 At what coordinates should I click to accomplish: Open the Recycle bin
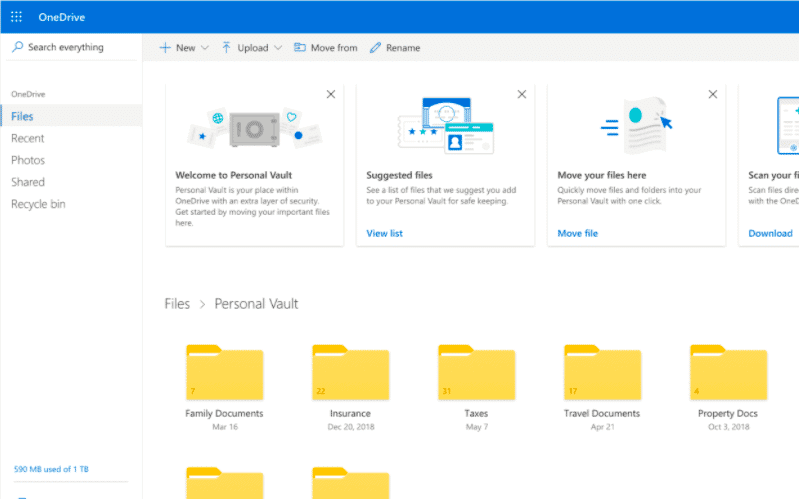click(x=38, y=204)
